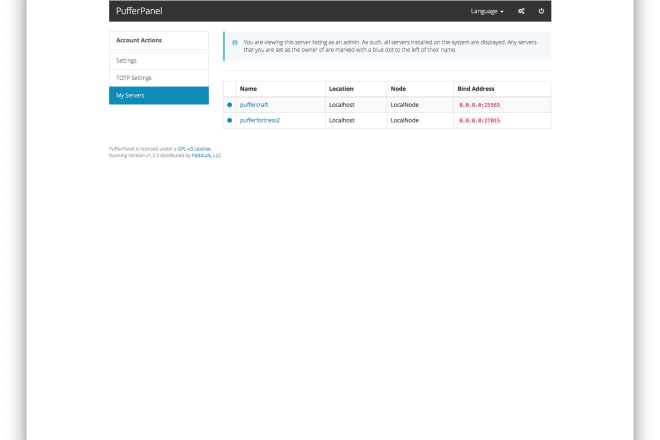Viewport: 660px width, 440px height.
Task: Click the Bind Address column header
Action: click(476, 89)
